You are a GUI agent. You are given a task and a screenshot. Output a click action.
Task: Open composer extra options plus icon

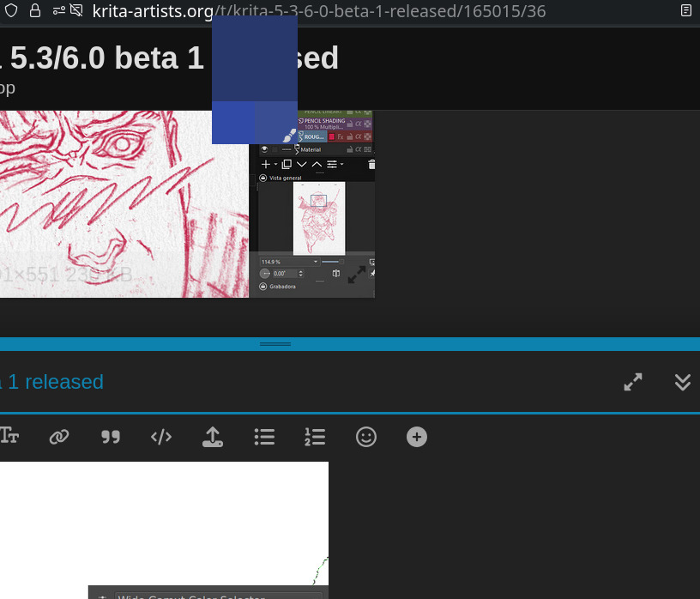[417, 437]
